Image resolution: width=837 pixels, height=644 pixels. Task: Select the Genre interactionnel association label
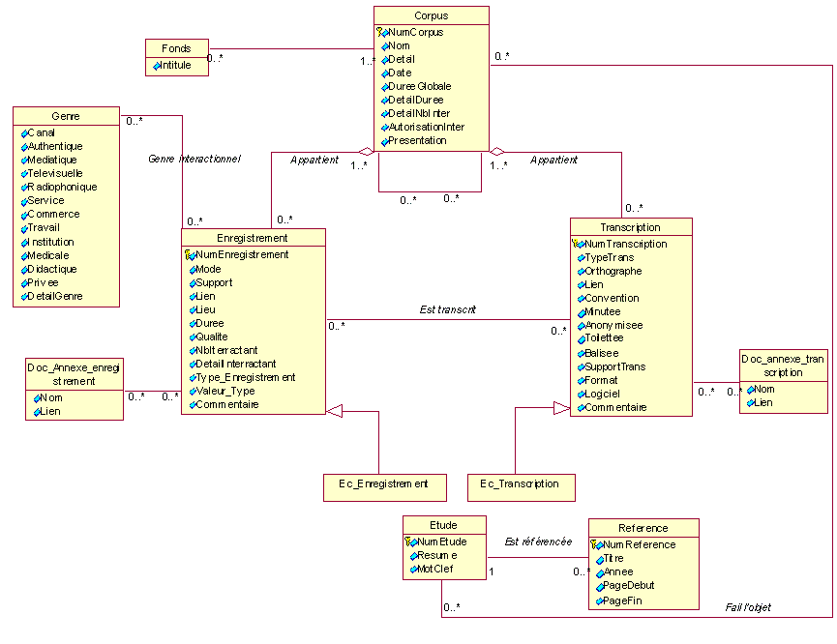pyautogui.click(x=194, y=159)
